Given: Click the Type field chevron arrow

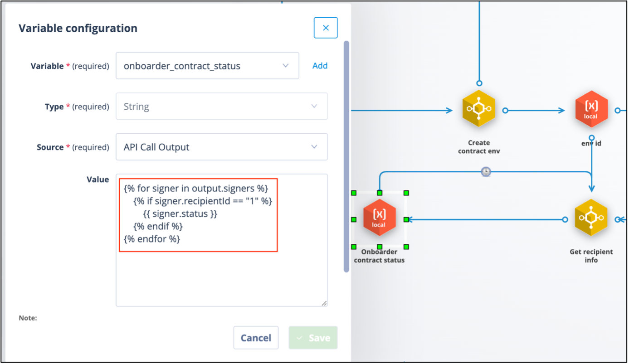Looking at the screenshot, I should (x=314, y=107).
